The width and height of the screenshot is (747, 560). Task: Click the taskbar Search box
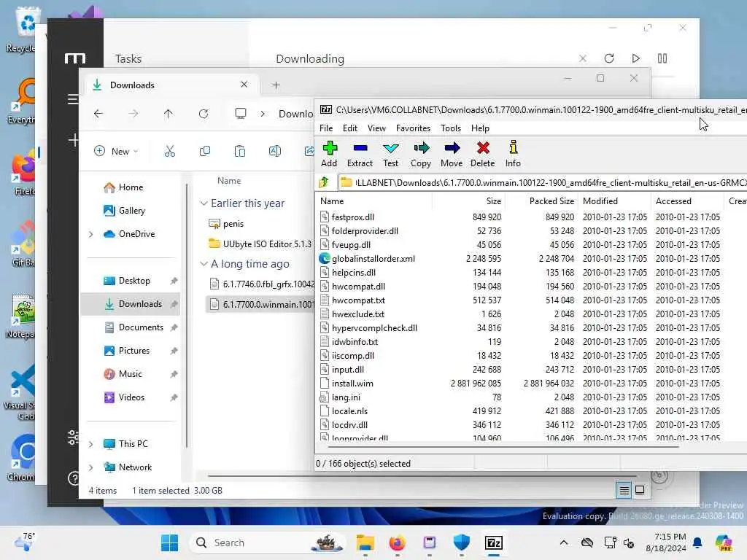tap(268, 542)
